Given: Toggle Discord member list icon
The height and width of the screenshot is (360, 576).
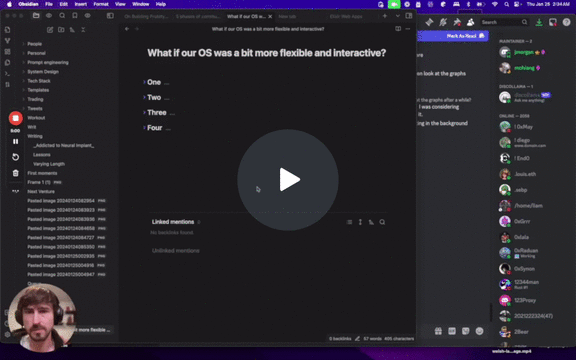Looking at the screenshot, I should coord(470,22).
